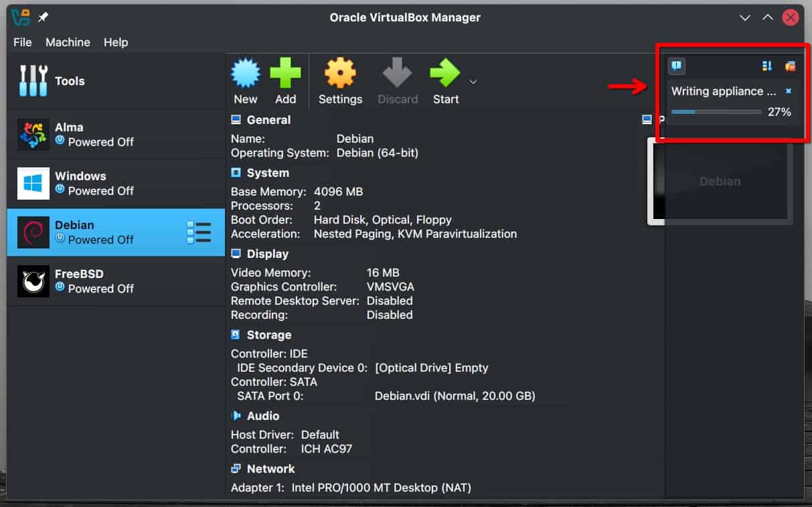Open Settings for the Debian VM
812x507 pixels.
point(340,80)
